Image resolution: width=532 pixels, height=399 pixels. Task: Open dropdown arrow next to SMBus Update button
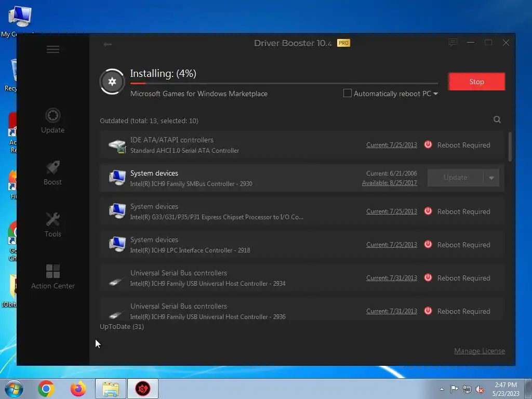click(491, 178)
